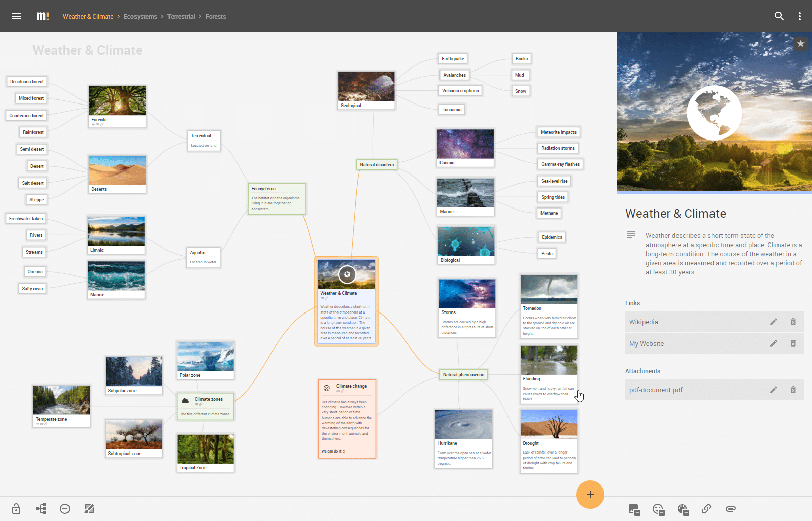Select the Sea-level rise node

click(554, 181)
